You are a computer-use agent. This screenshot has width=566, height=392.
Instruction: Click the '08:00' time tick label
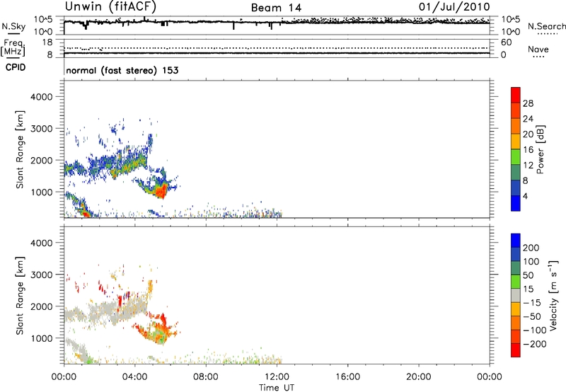[x=206, y=377]
